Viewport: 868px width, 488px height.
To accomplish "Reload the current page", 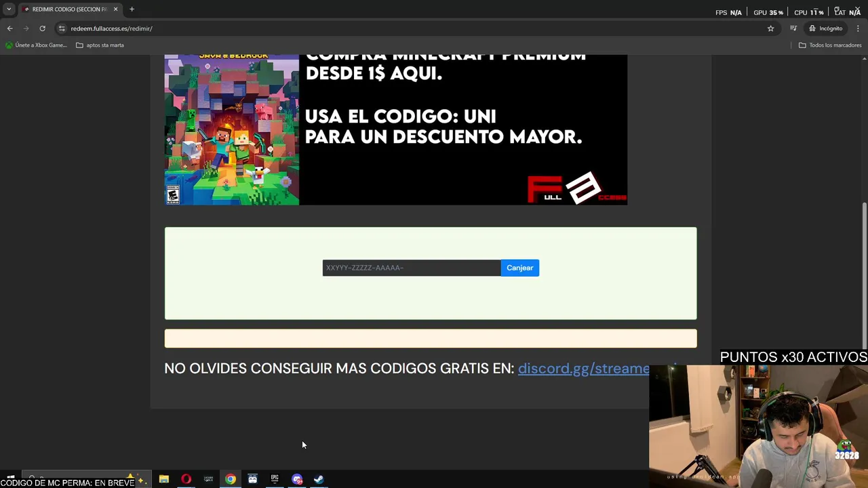I will click(x=42, y=28).
